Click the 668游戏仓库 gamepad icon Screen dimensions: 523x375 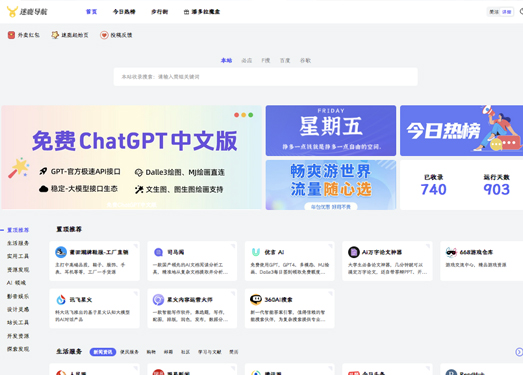coord(451,252)
